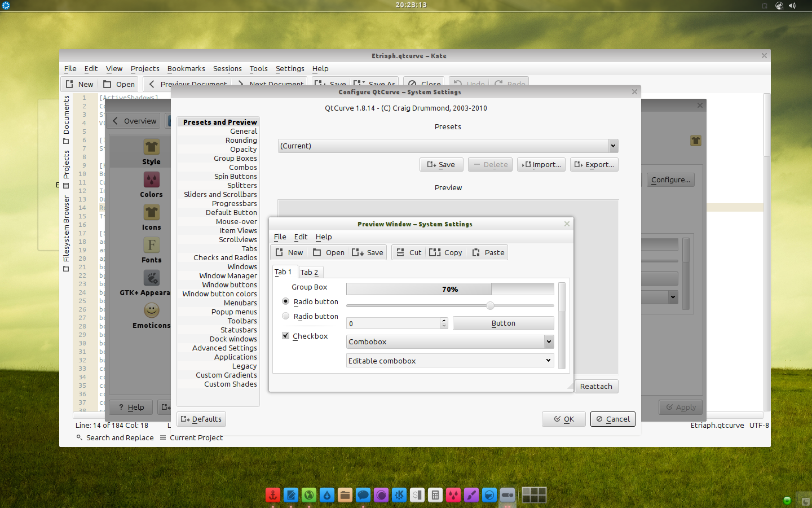Toggle Projects side panel in Kate

[x=66, y=169]
